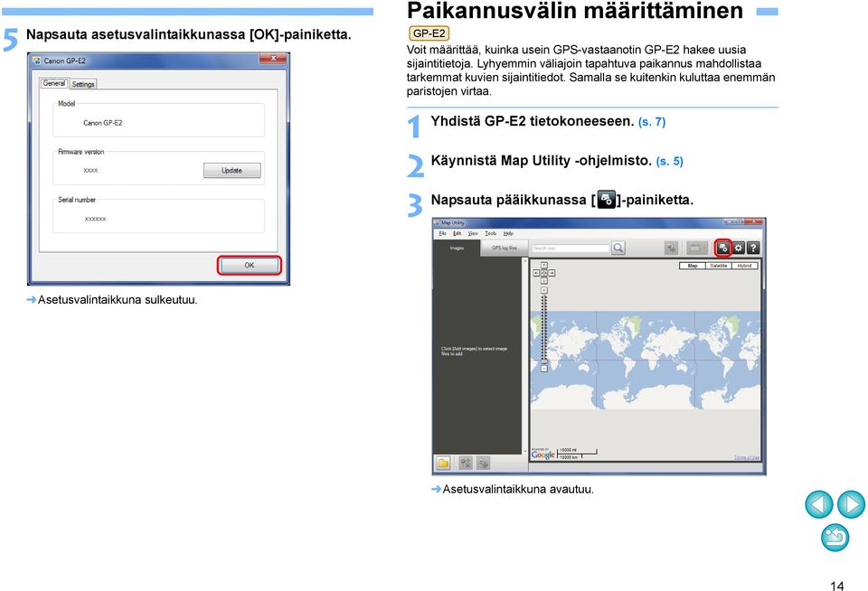
Task: Click the greyed-out middle icon next to the folder icon
Action: 466,464
